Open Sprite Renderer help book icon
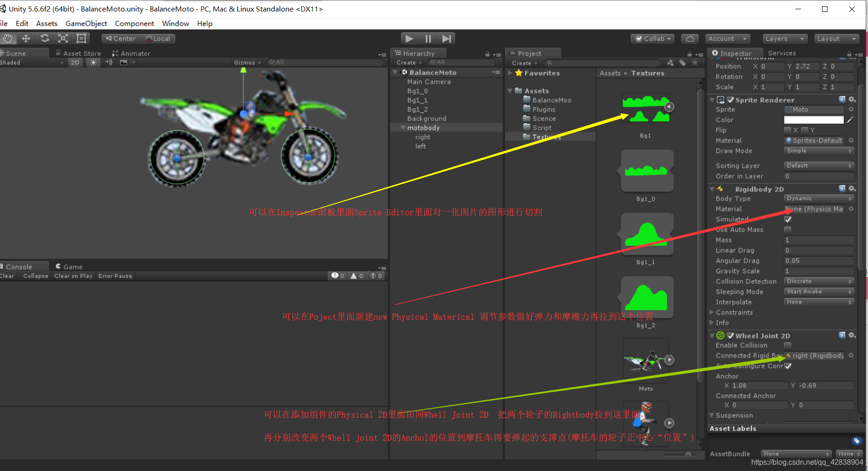 coord(842,99)
